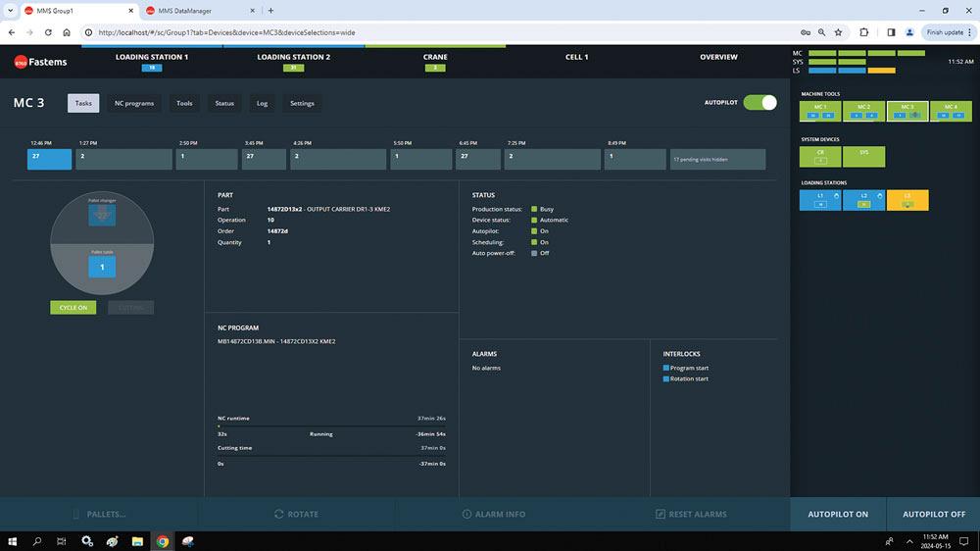The height and width of the screenshot is (551, 980).
Task: Select the SYS system device tile
Action: (x=863, y=156)
